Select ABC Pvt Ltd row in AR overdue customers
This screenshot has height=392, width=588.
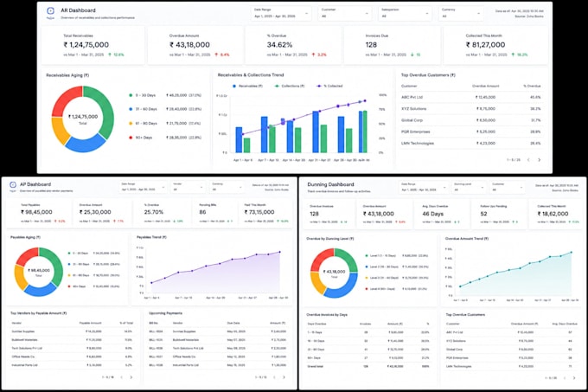471,97
